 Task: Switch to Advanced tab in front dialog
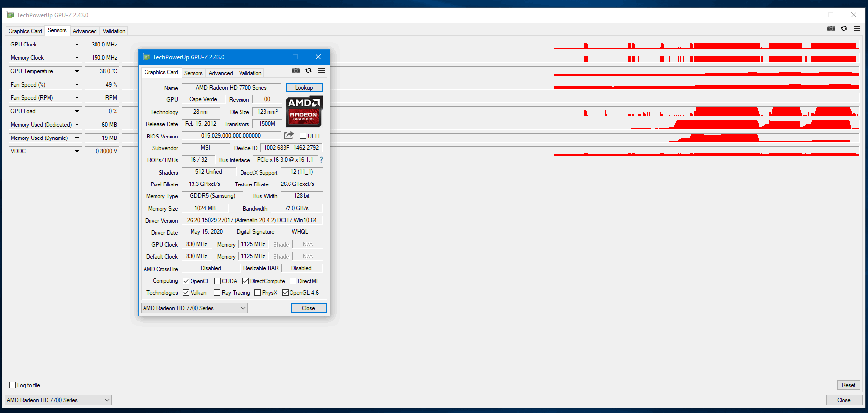(x=221, y=73)
